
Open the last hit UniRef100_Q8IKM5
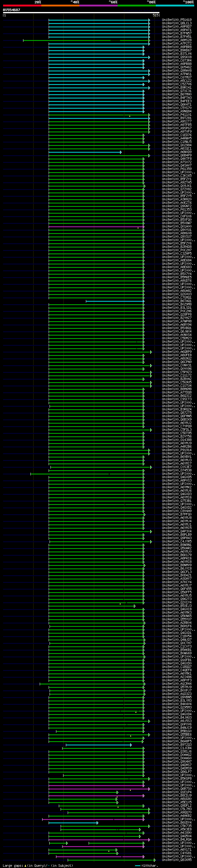click(x=177, y=860)
